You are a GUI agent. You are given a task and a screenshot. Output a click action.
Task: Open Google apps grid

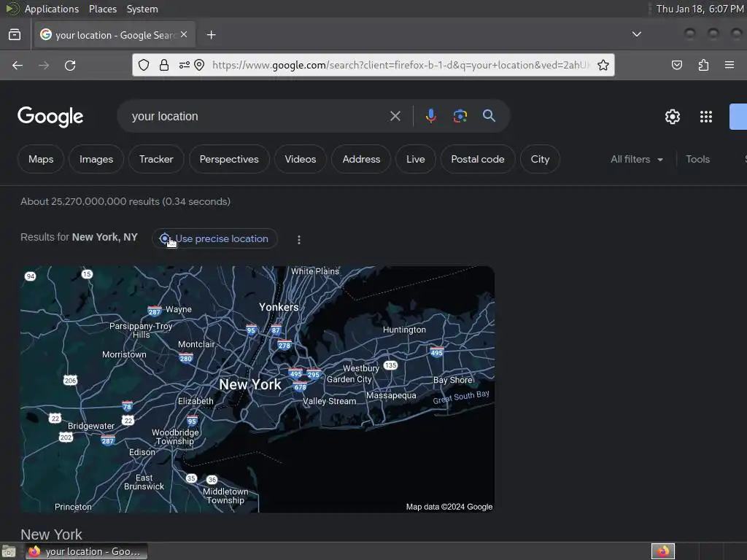point(705,117)
